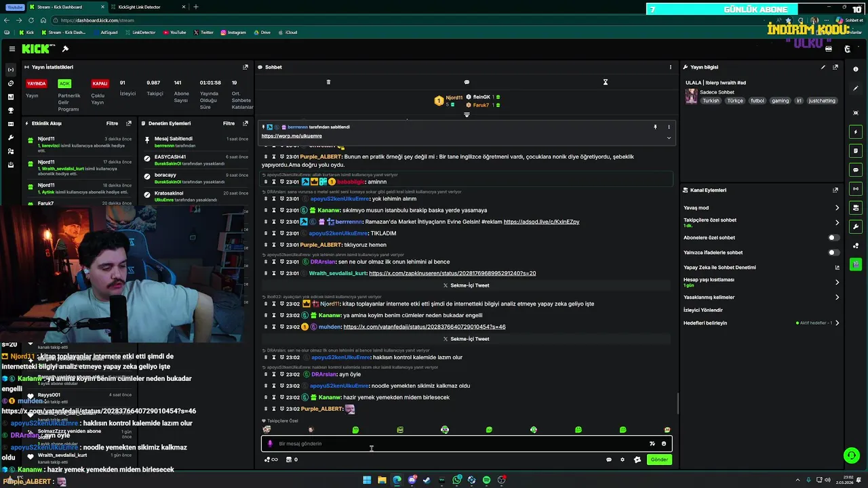The width and height of the screenshot is (868, 488).
Task: Open the analytics bar-chart icon in left sidebar
Action: [10, 97]
